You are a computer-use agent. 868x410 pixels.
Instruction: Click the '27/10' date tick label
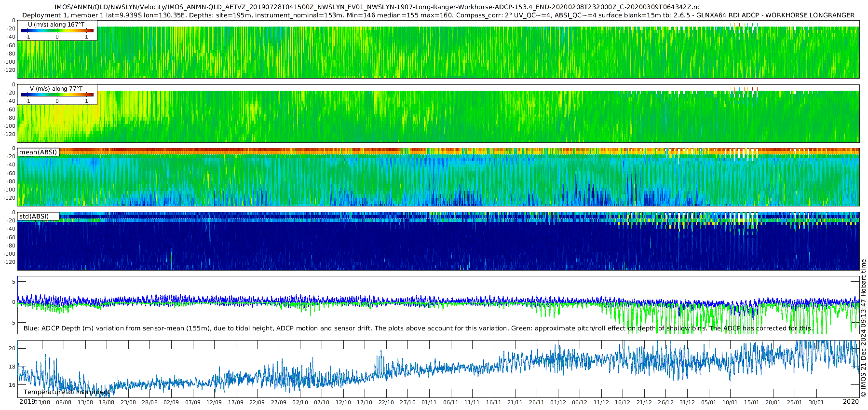point(407,402)
